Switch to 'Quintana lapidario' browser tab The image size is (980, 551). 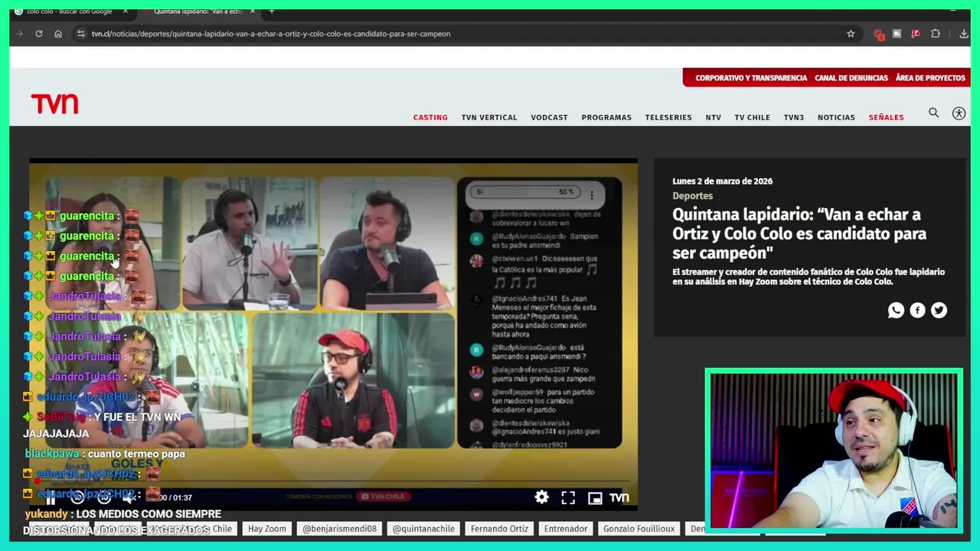click(x=198, y=11)
